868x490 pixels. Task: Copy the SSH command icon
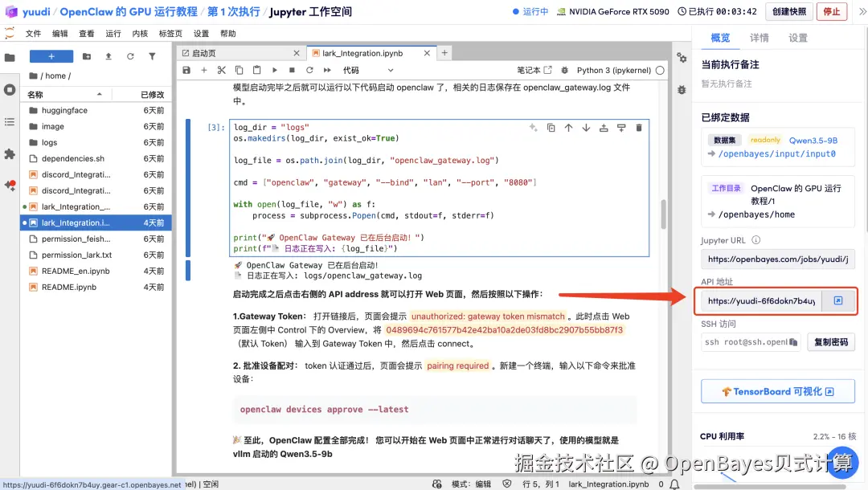click(x=793, y=342)
